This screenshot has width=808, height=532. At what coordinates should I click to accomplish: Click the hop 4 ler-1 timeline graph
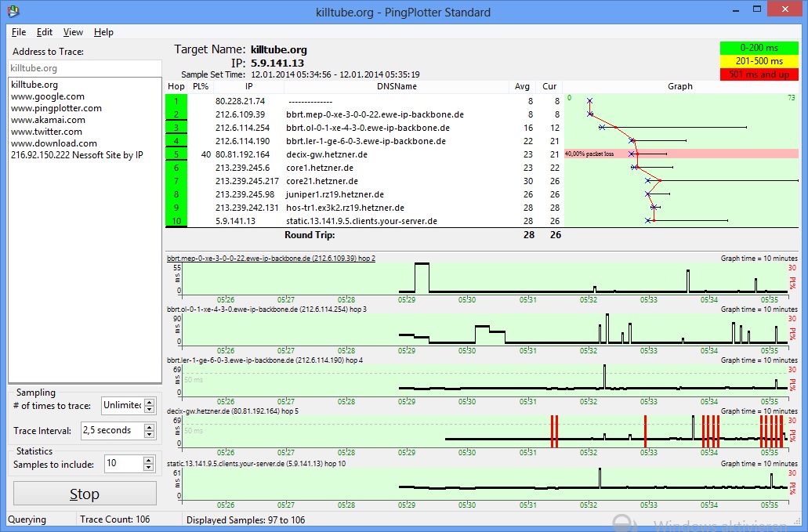[x=484, y=380]
